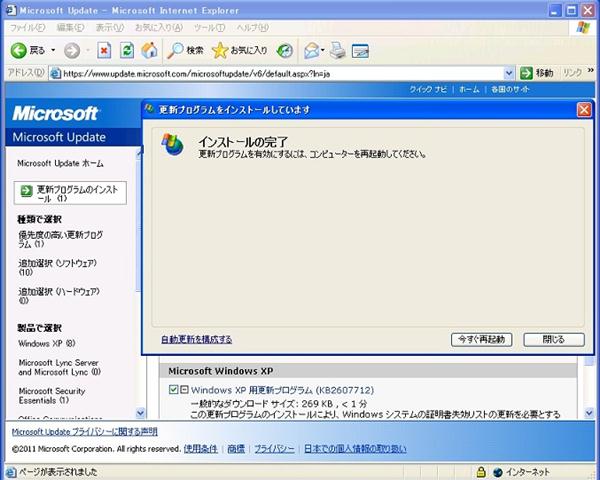The width and height of the screenshot is (600, 480).
Task: Open the お気に入り (Favorites) menu
Action: point(159,28)
